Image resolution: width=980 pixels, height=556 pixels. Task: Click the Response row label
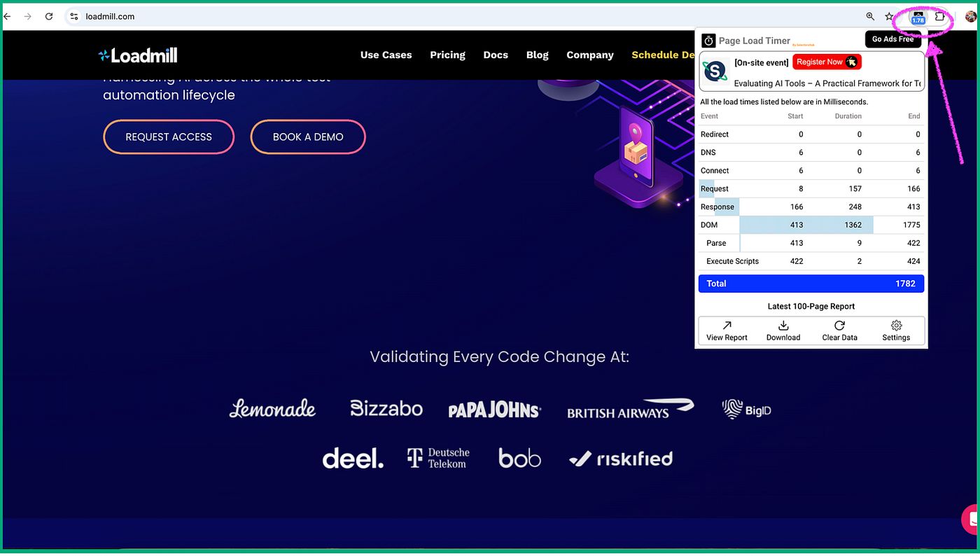click(717, 207)
